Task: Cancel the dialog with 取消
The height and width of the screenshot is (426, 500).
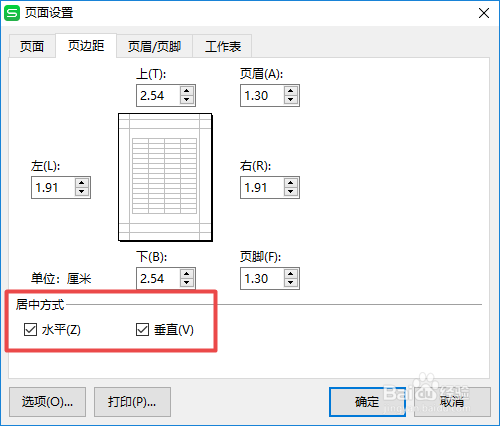Action: (x=452, y=402)
